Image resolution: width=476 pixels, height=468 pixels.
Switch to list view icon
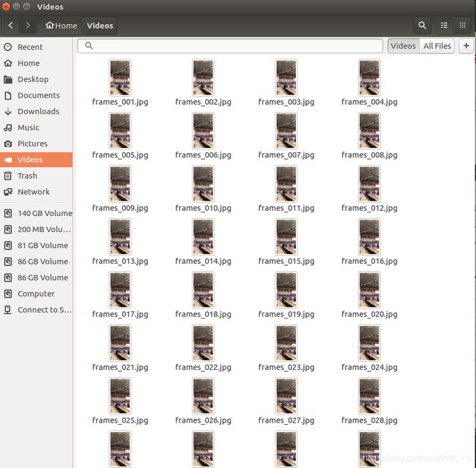[x=444, y=25]
